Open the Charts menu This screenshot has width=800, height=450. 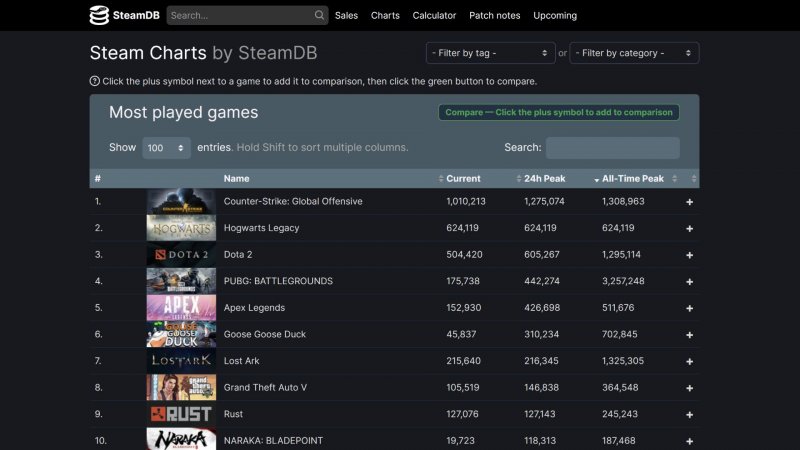385,15
